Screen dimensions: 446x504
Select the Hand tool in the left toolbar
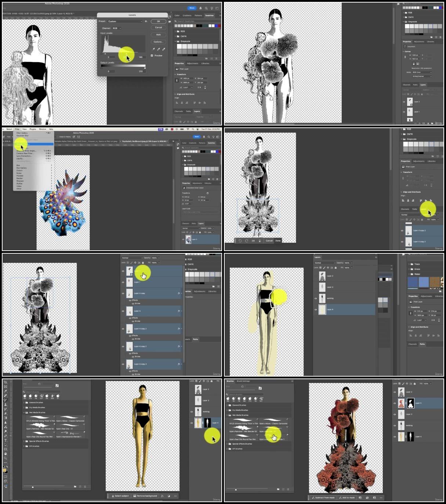[x=6, y=454]
